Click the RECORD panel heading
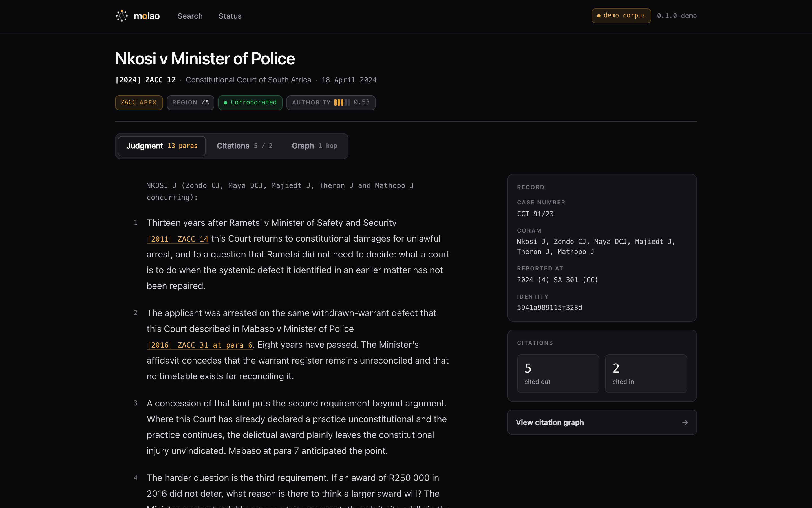This screenshot has width=812, height=508. [x=531, y=187]
